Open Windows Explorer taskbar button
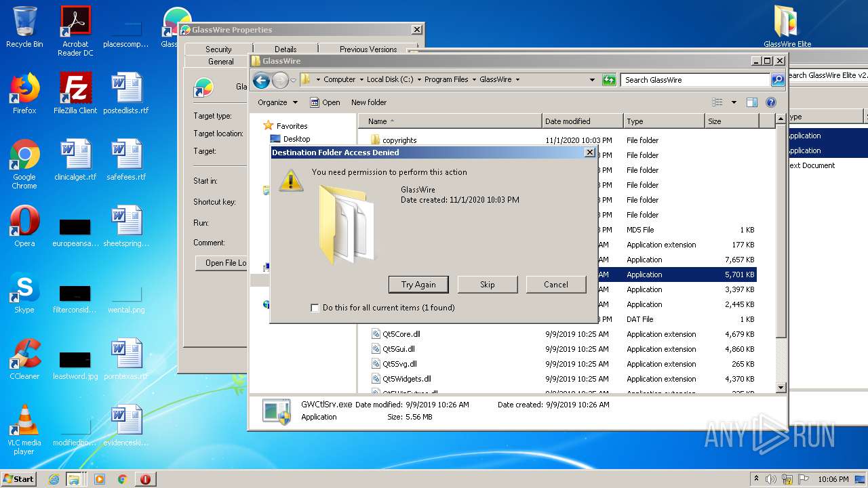 click(75, 479)
